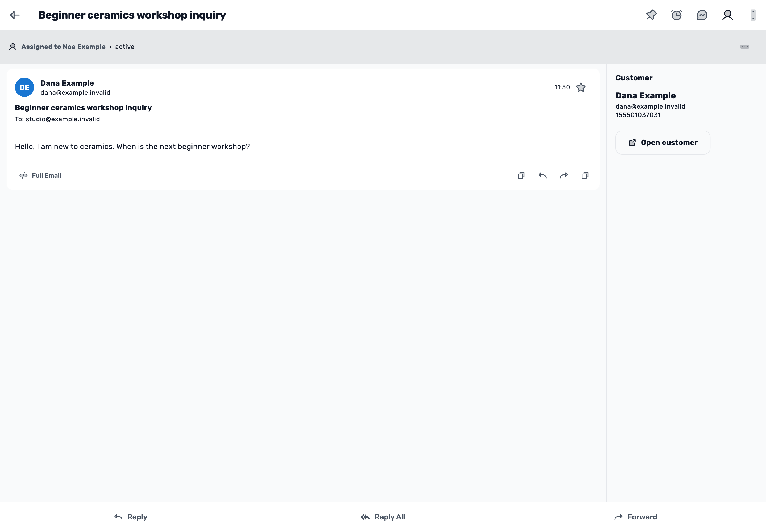Click Forward in the bottom bar
766x532 pixels.
636,517
